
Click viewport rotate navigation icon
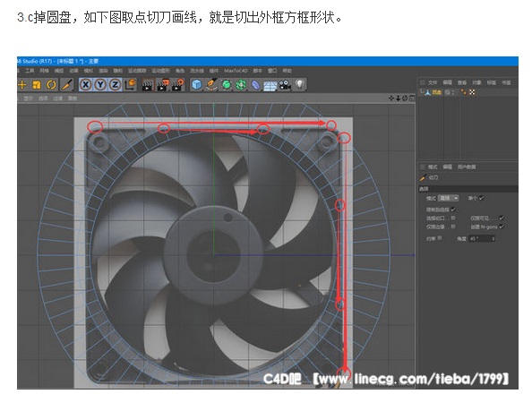(x=405, y=98)
